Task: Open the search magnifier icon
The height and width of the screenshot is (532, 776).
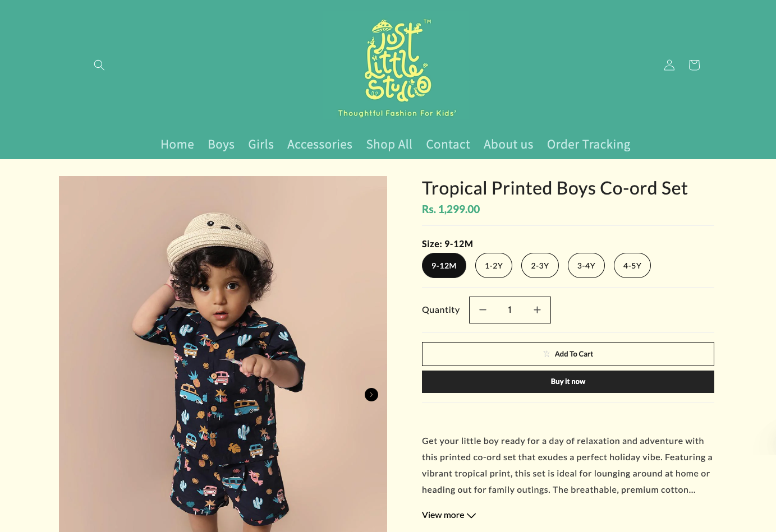Action: pos(99,65)
